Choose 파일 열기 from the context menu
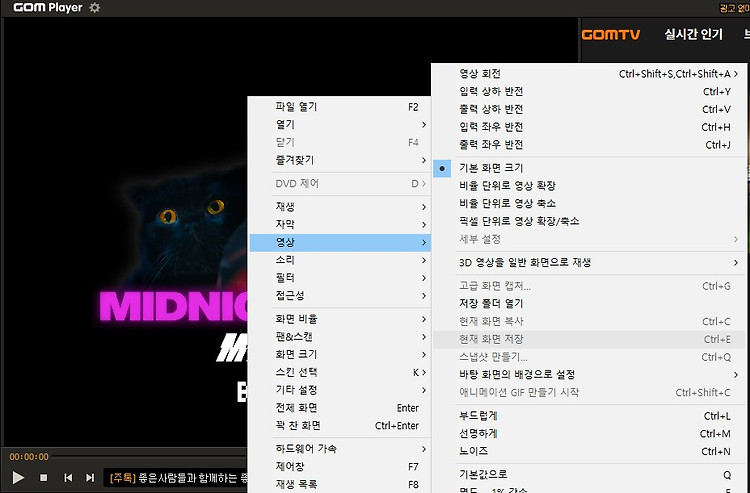750x493 pixels. pos(340,107)
